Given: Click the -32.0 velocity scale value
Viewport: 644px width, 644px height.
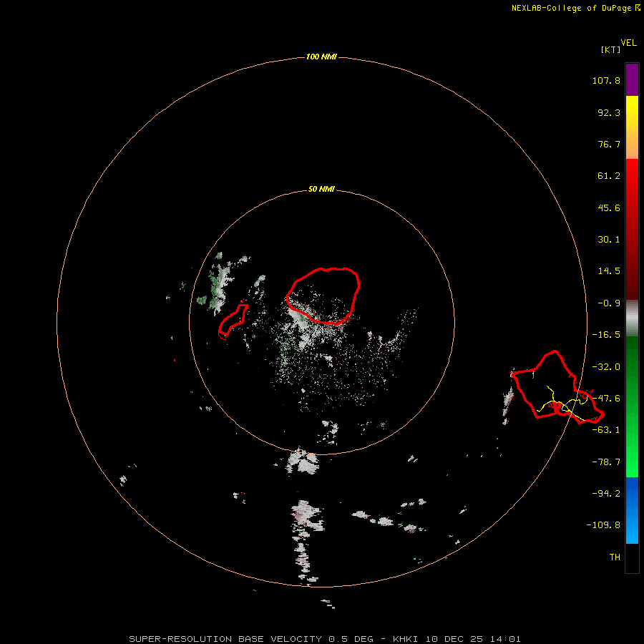Looking at the screenshot, I should tap(606, 367).
